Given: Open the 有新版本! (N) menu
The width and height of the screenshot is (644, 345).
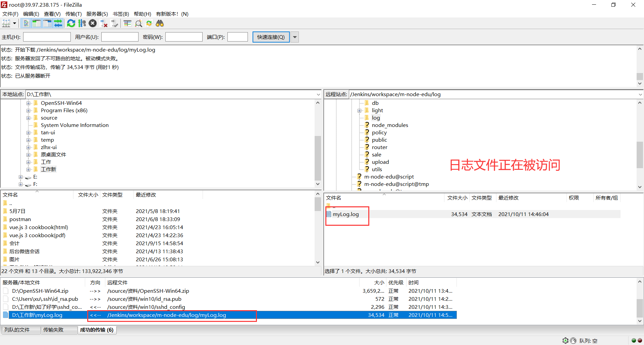Looking at the screenshot, I should pyautogui.click(x=172, y=14).
